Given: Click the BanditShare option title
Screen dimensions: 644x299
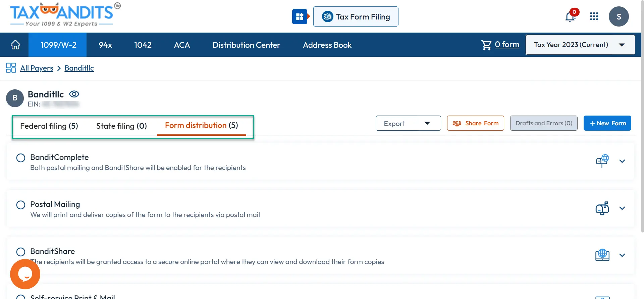Looking at the screenshot, I should pyautogui.click(x=52, y=251).
